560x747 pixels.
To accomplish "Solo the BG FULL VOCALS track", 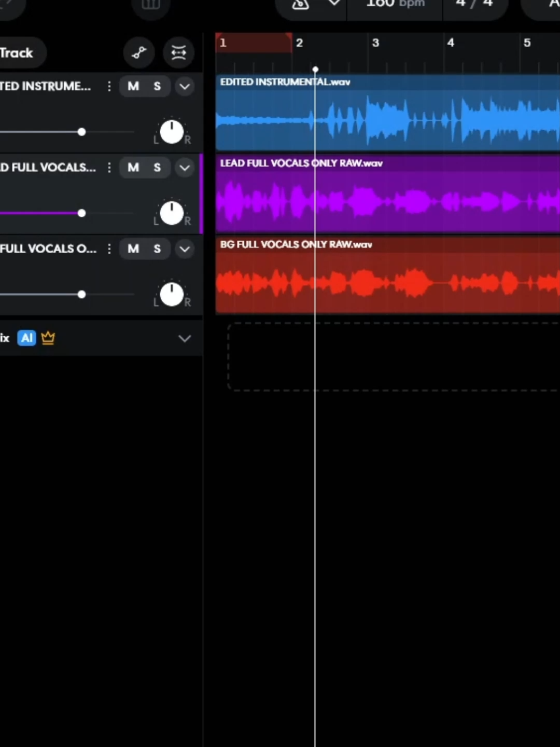I will [157, 248].
